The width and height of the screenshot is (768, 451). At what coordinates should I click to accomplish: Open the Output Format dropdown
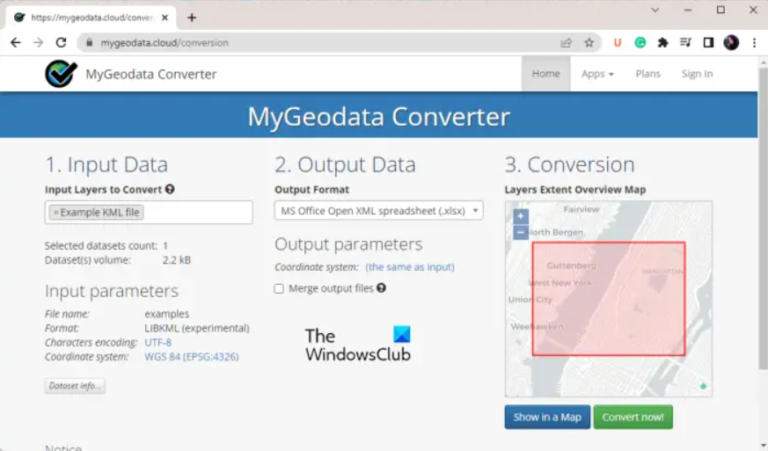tap(379, 211)
